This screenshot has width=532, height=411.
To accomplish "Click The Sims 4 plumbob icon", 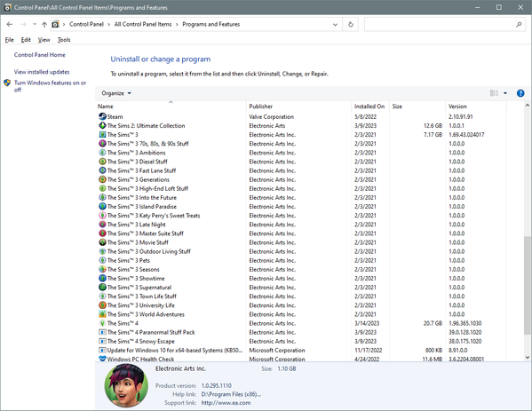I will pyautogui.click(x=102, y=323).
